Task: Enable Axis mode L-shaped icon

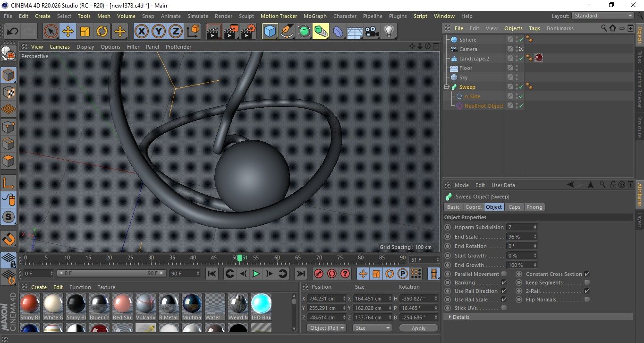Action: (8, 183)
